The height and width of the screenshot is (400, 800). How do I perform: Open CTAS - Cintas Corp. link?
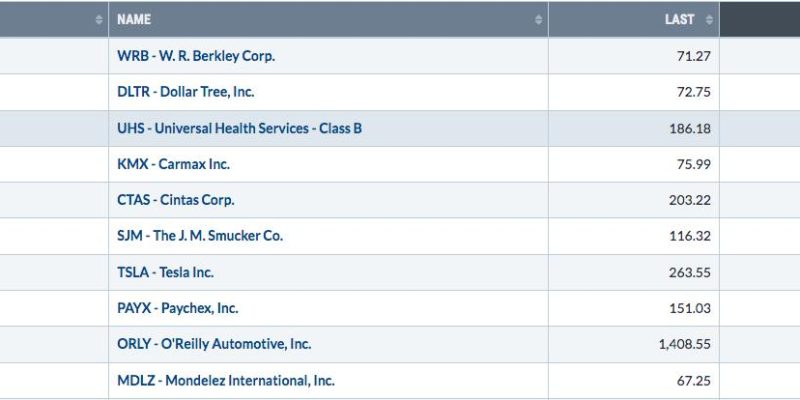point(176,200)
